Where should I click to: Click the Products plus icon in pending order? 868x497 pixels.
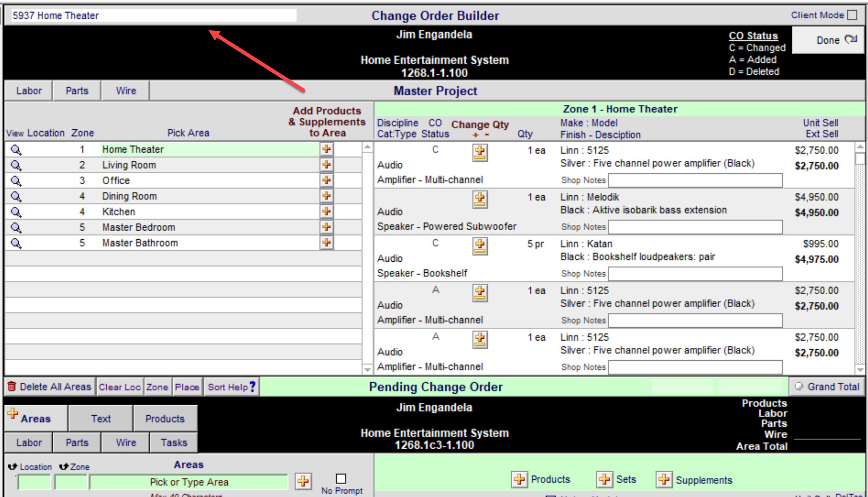click(519, 479)
